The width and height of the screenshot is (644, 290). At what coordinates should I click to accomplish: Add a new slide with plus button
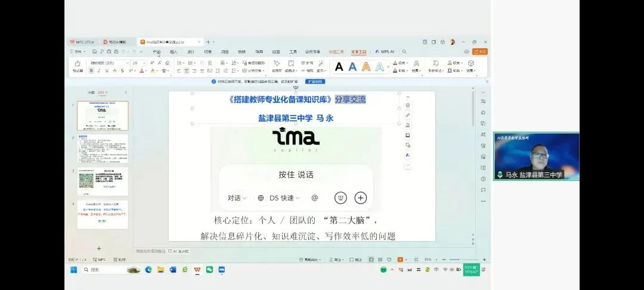click(x=98, y=248)
